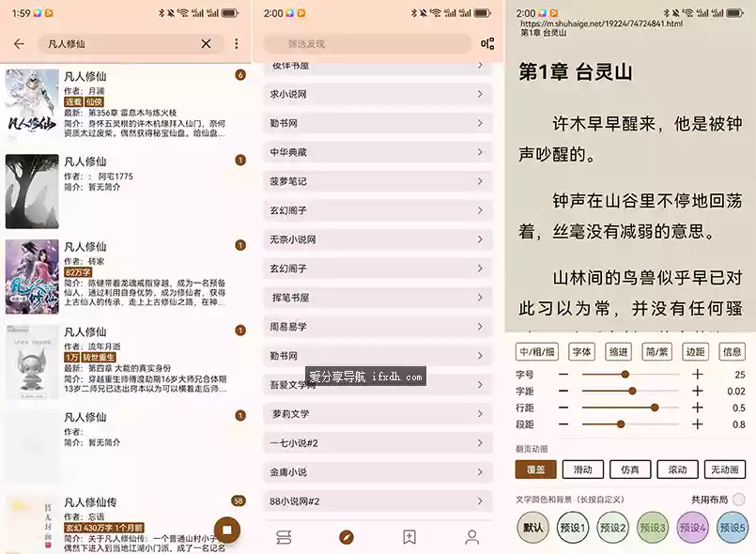Expand the 金庸小说 book source entry
756x554 pixels.
pyautogui.click(x=376, y=471)
